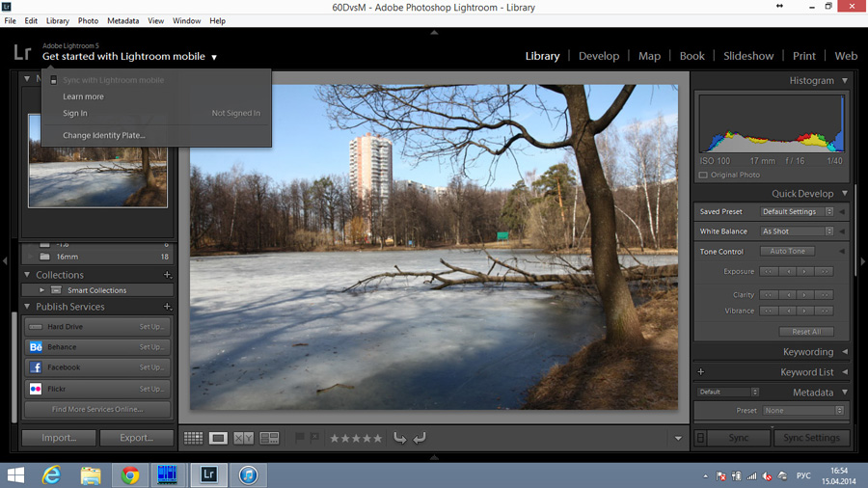Collapse the Histogram panel
The image size is (868, 488).
(x=845, y=81)
